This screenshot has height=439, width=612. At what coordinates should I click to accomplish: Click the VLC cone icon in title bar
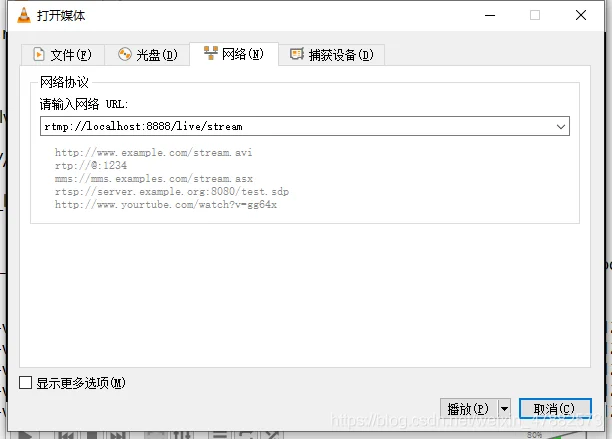point(24,15)
